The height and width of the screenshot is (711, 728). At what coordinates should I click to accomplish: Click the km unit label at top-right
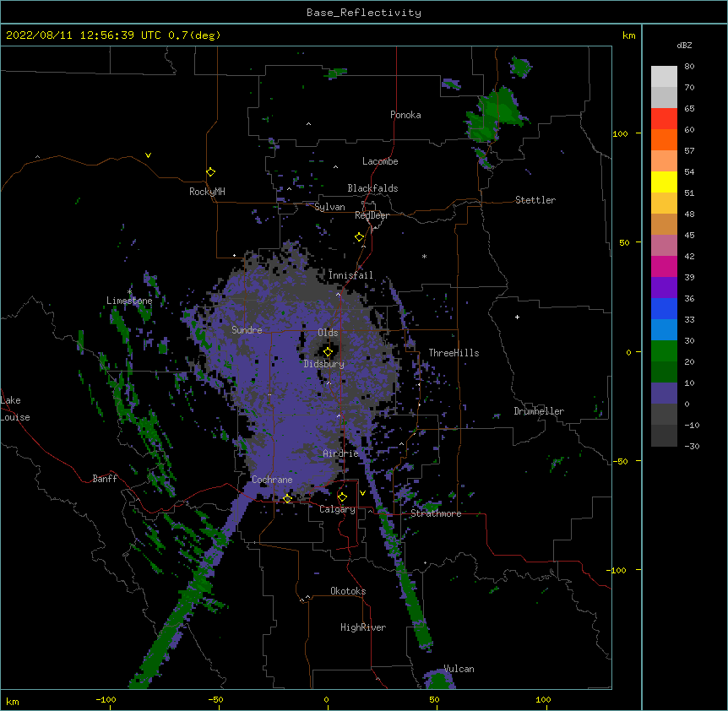click(628, 35)
